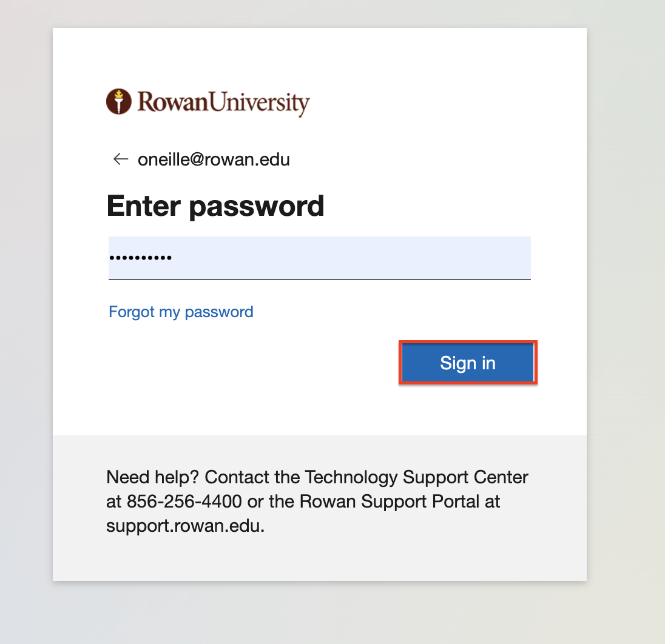665x644 pixels.
Task: Open the Forgot my password link
Action: point(181,312)
